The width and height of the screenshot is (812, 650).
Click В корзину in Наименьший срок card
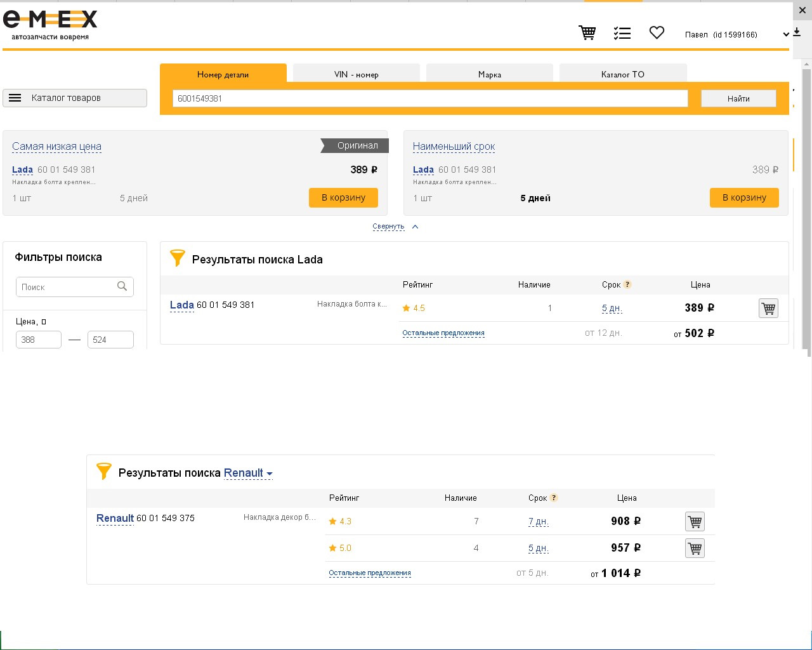tap(744, 197)
